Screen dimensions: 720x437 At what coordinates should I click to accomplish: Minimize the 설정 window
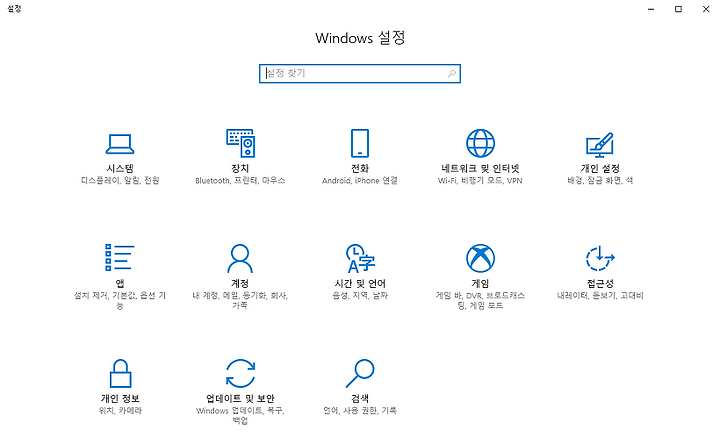[651, 9]
